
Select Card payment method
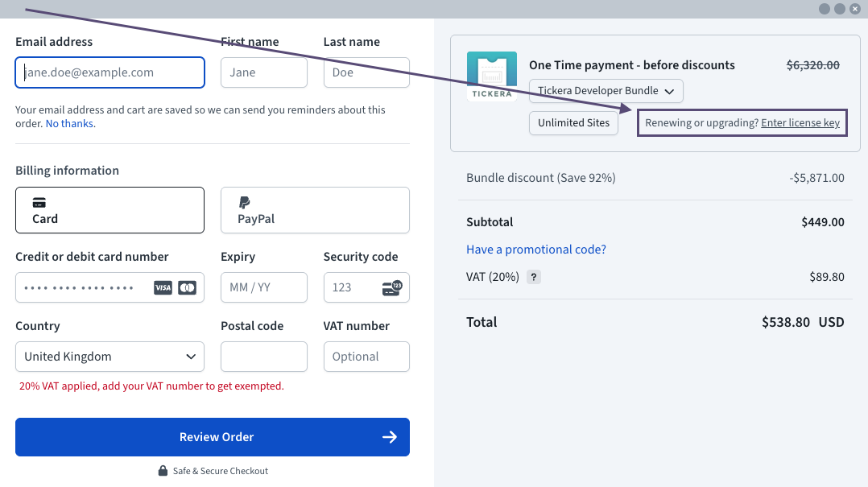(110, 210)
